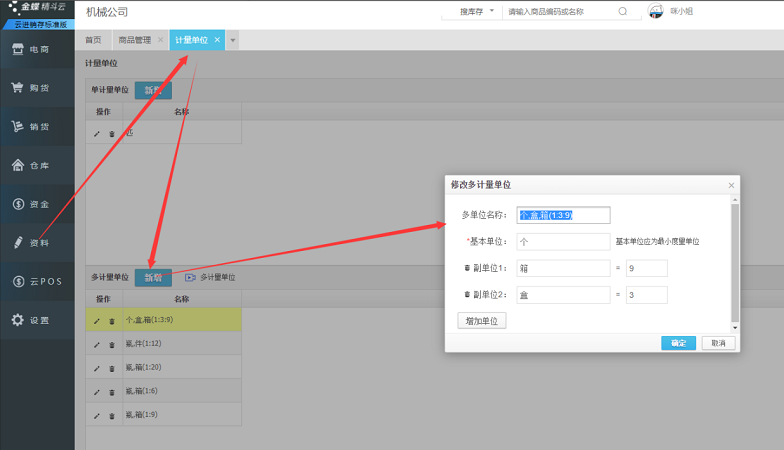784x450 pixels.
Task: Click the dialog's vertical scrollbar
Action: click(736, 260)
